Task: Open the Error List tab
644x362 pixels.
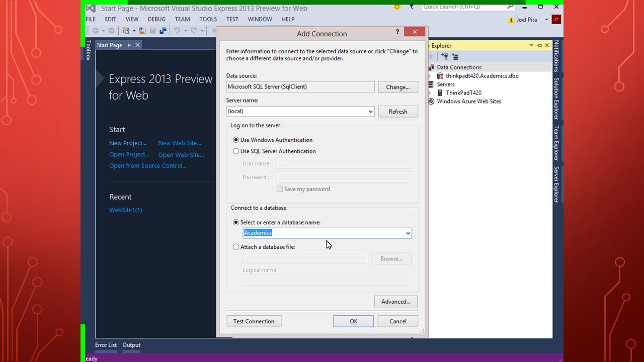Action: pos(106,345)
